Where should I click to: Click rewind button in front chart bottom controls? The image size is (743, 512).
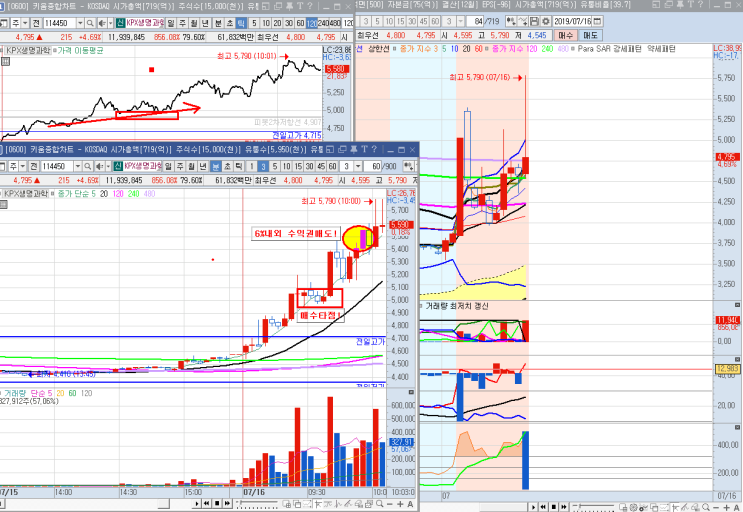tap(206, 503)
